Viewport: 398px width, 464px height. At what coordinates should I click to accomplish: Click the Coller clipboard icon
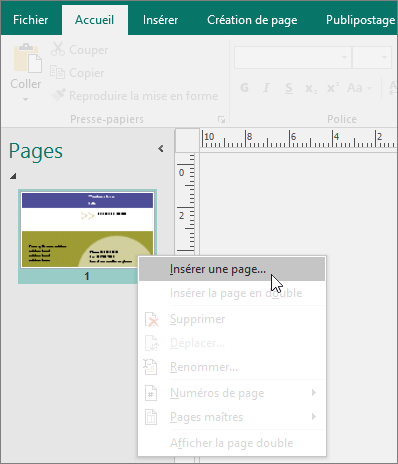(27, 58)
